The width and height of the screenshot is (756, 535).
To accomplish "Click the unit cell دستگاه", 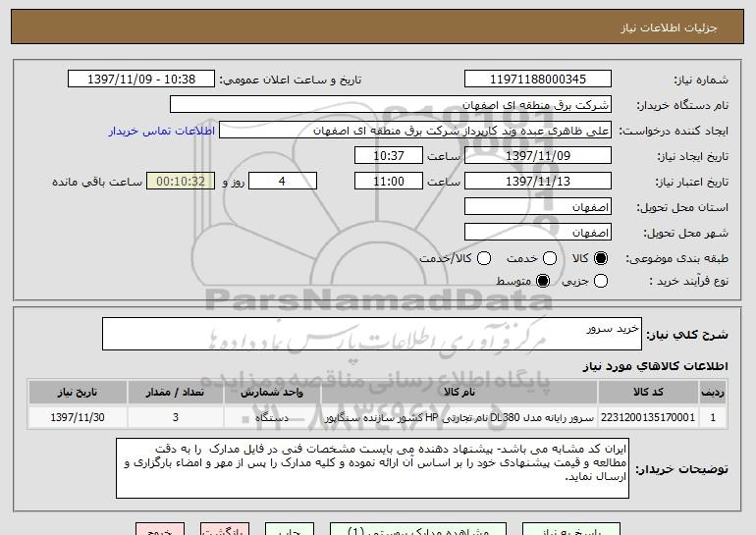I will point(272,417).
